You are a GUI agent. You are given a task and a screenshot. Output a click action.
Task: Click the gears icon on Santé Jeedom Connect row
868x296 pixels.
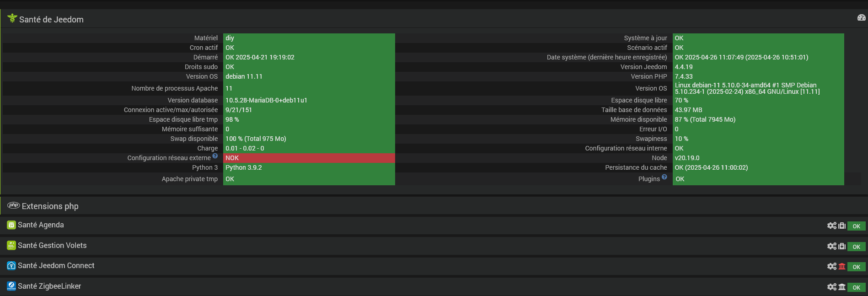(832, 266)
